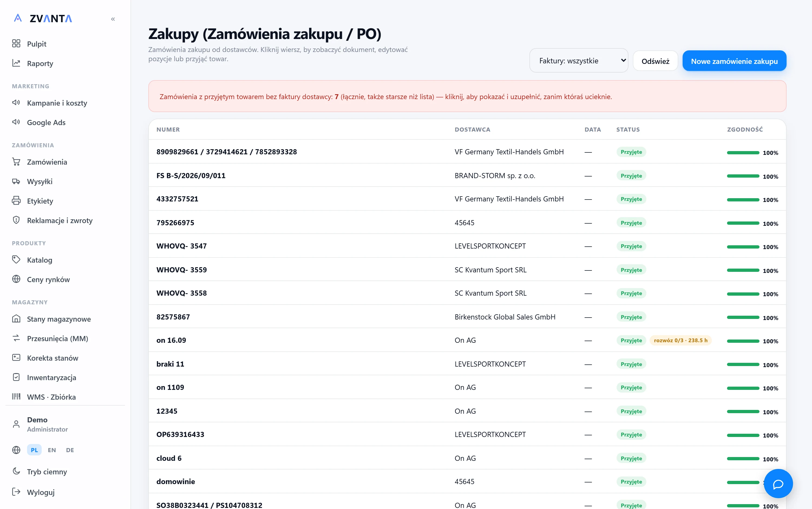This screenshot has width=812, height=509.
Task: Open the Pulpit dashboard icon
Action: (x=16, y=43)
